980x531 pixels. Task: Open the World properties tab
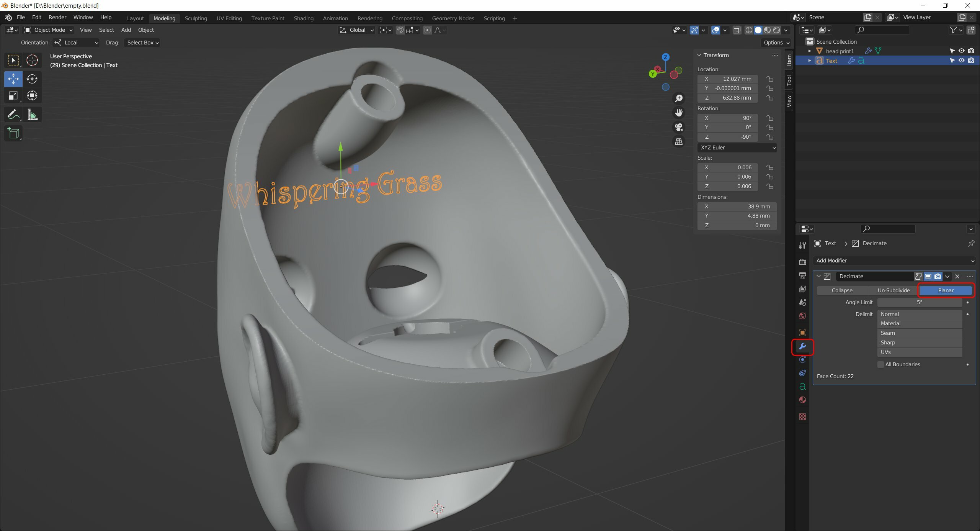[x=802, y=316]
